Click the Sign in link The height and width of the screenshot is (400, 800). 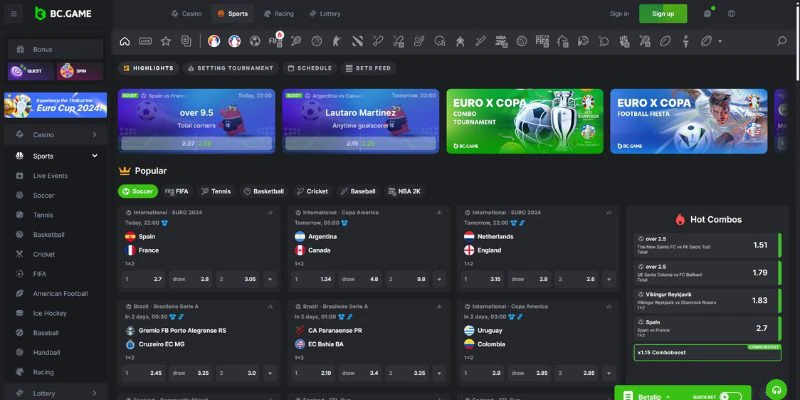coord(619,14)
